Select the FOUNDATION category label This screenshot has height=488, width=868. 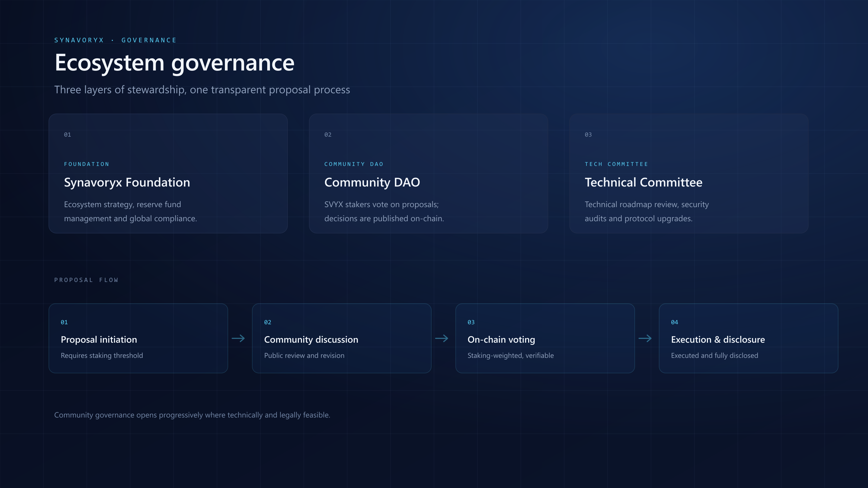click(x=87, y=164)
